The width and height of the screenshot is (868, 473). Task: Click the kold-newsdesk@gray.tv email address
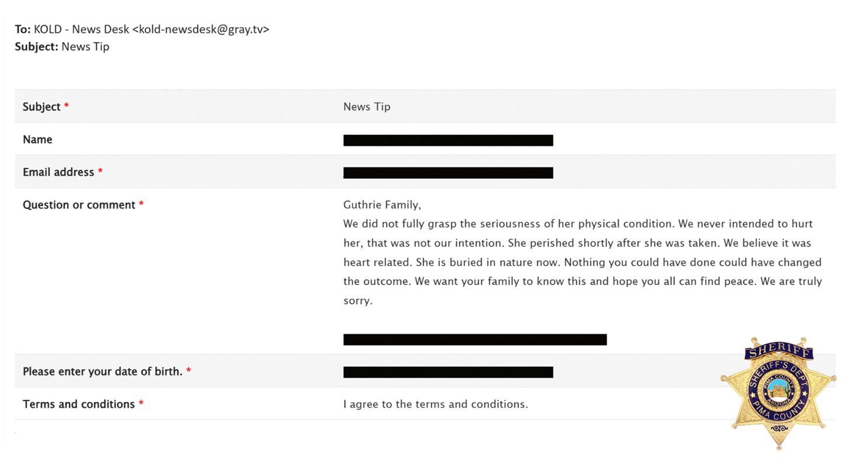(x=201, y=29)
